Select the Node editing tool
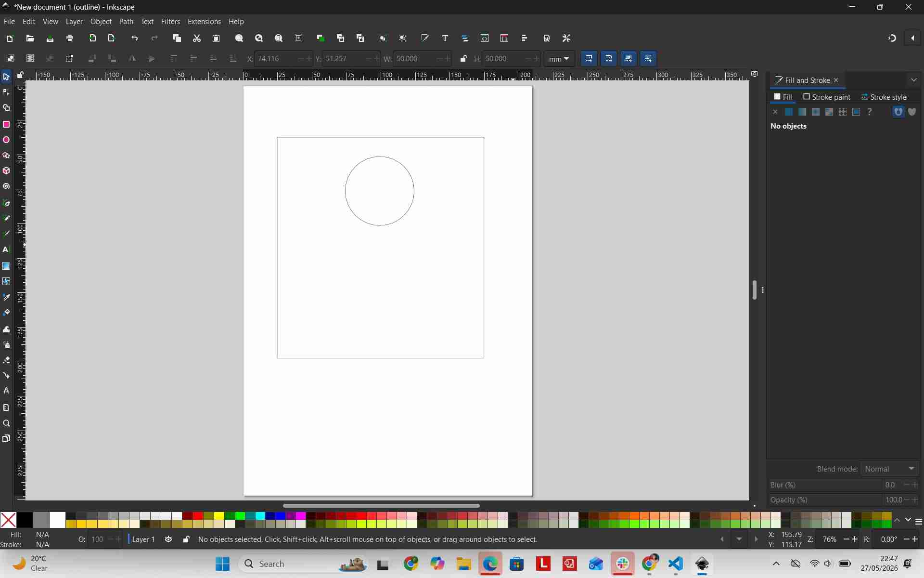This screenshot has width=924, height=578. coord(6,92)
